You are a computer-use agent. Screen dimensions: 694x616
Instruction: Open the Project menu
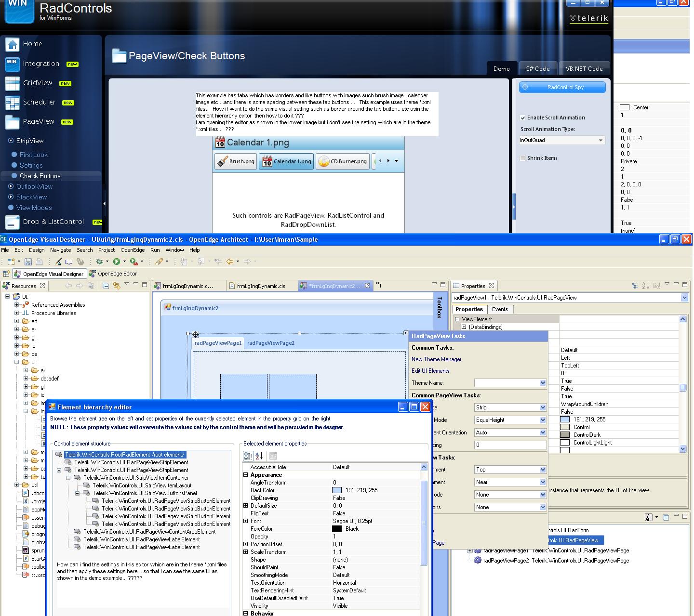(107, 250)
